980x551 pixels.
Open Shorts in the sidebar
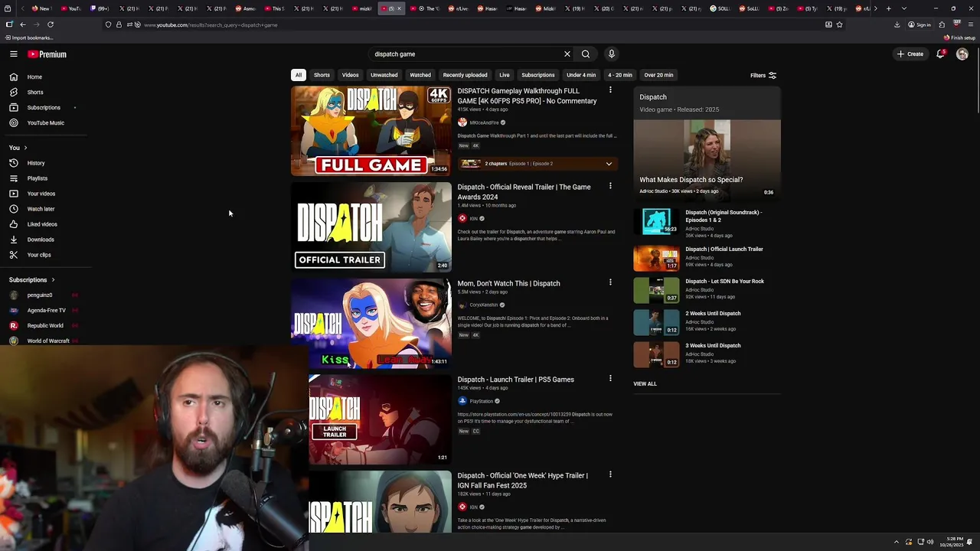(x=34, y=93)
